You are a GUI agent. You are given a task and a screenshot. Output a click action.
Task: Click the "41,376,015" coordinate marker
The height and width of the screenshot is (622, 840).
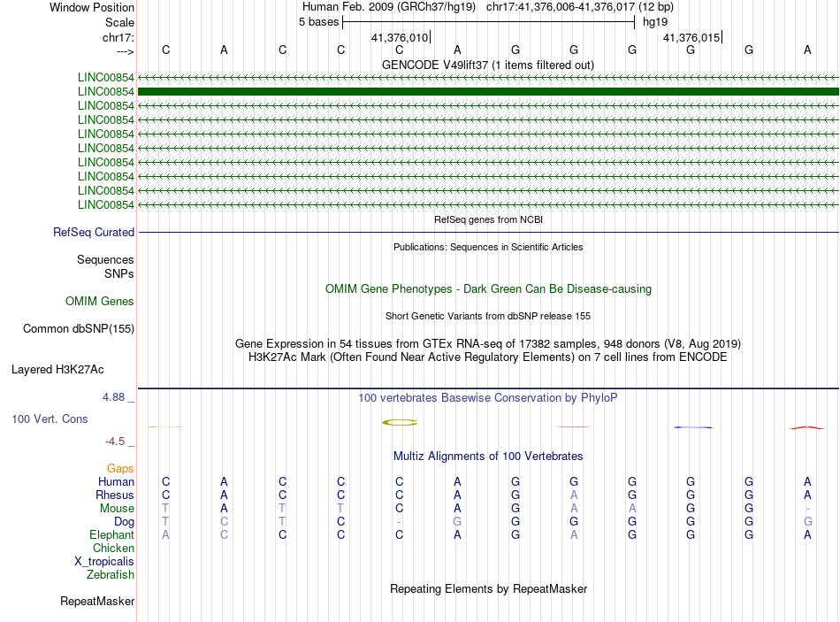[x=691, y=37]
